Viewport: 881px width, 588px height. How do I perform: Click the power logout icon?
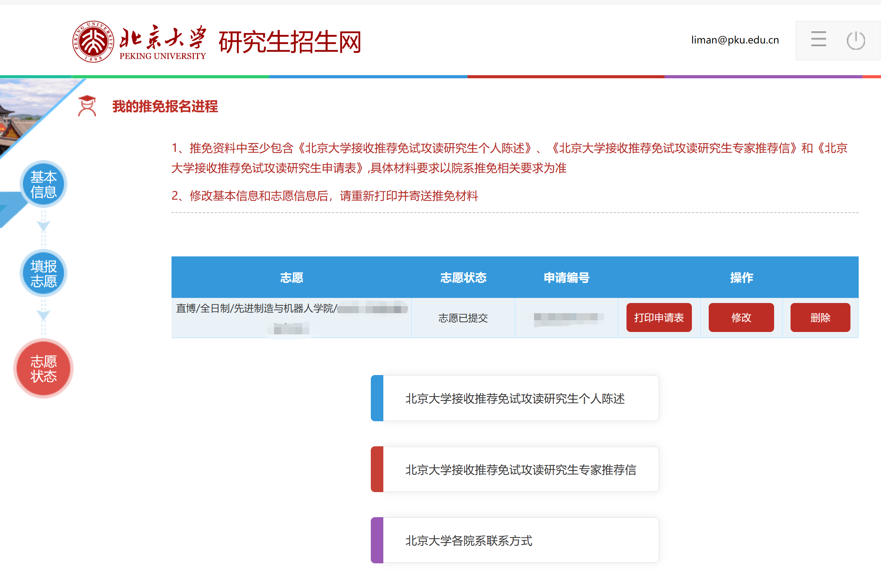tap(856, 40)
